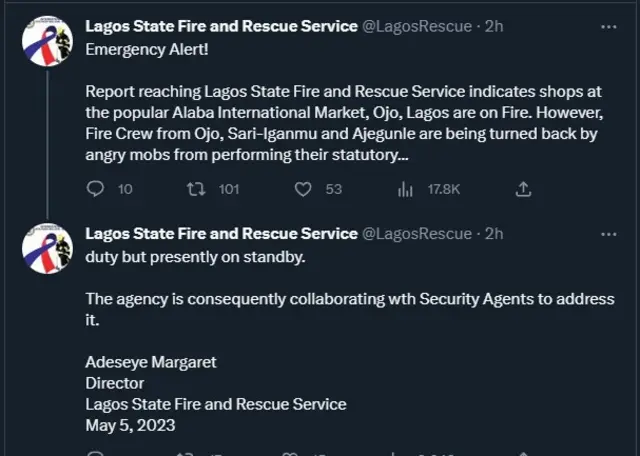Open the first tweet's more options menu

(x=608, y=26)
